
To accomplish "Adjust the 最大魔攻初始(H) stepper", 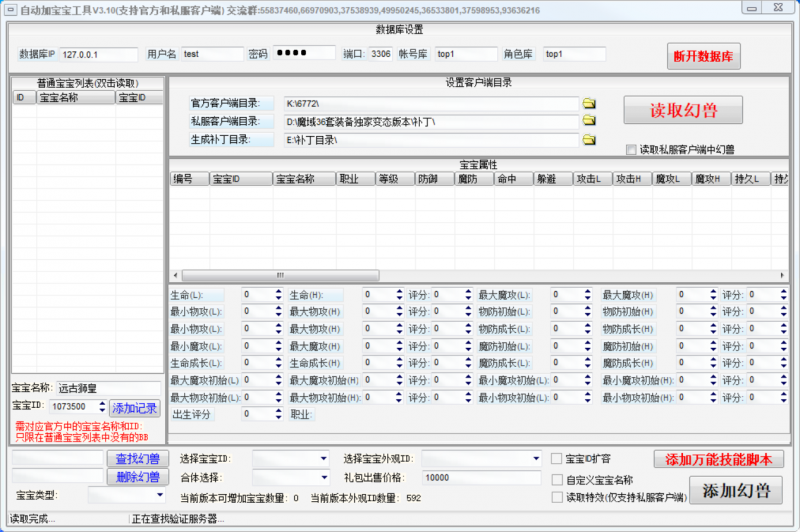I will (399, 381).
